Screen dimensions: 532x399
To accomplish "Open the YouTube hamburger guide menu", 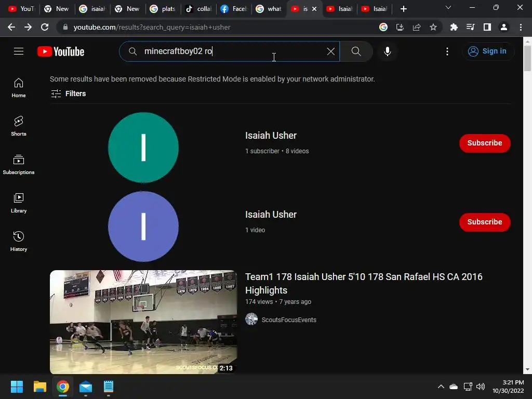I will [19, 51].
